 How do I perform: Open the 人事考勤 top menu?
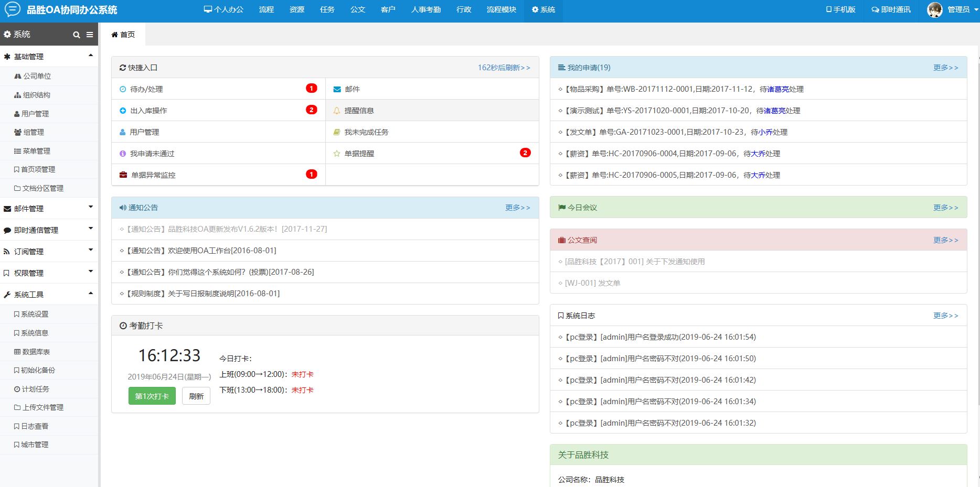pyautogui.click(x=426, y=9)
